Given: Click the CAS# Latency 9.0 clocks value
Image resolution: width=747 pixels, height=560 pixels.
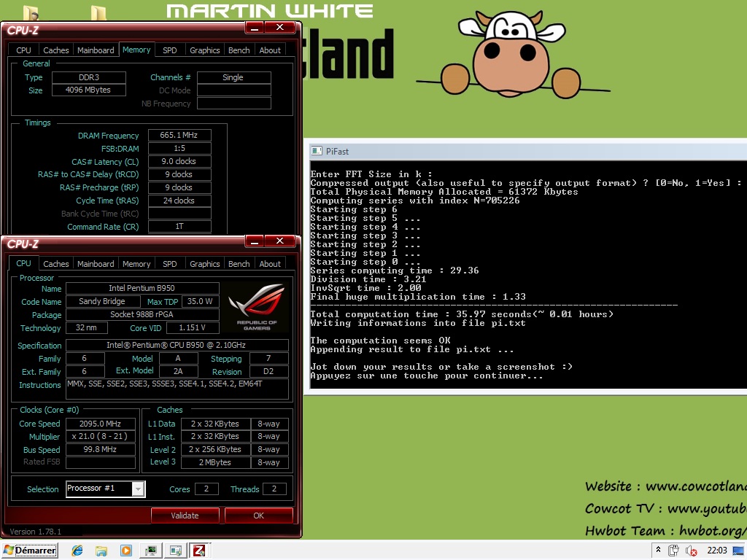Looking at the screenshot, I should click(x=179, y=161).
